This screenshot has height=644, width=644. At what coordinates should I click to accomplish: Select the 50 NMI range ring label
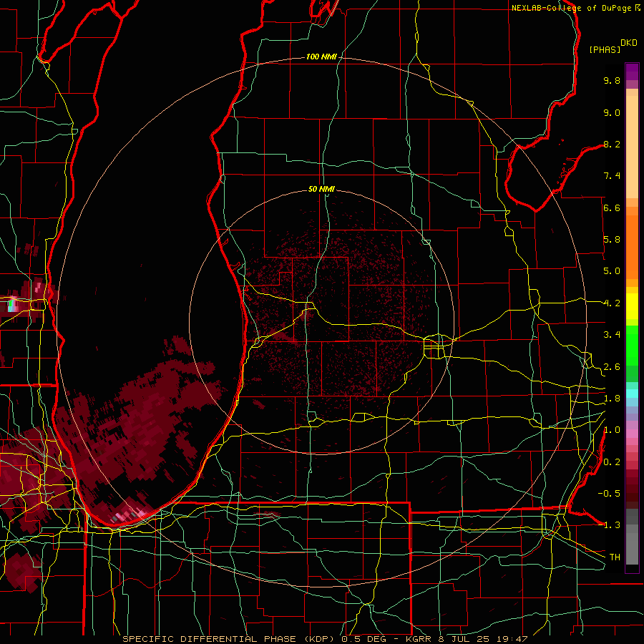tap(321, 189)
